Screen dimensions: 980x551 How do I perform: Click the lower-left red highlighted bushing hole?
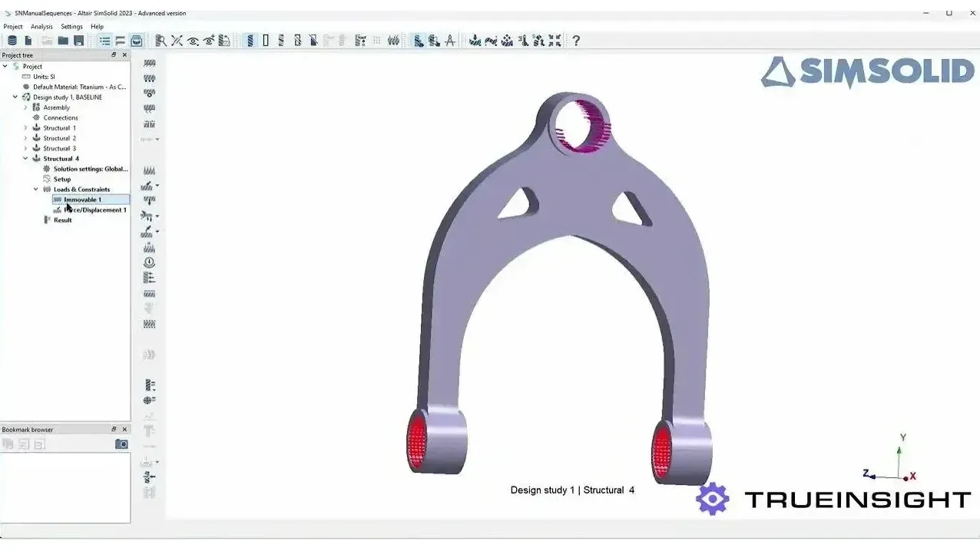(418, 442)
